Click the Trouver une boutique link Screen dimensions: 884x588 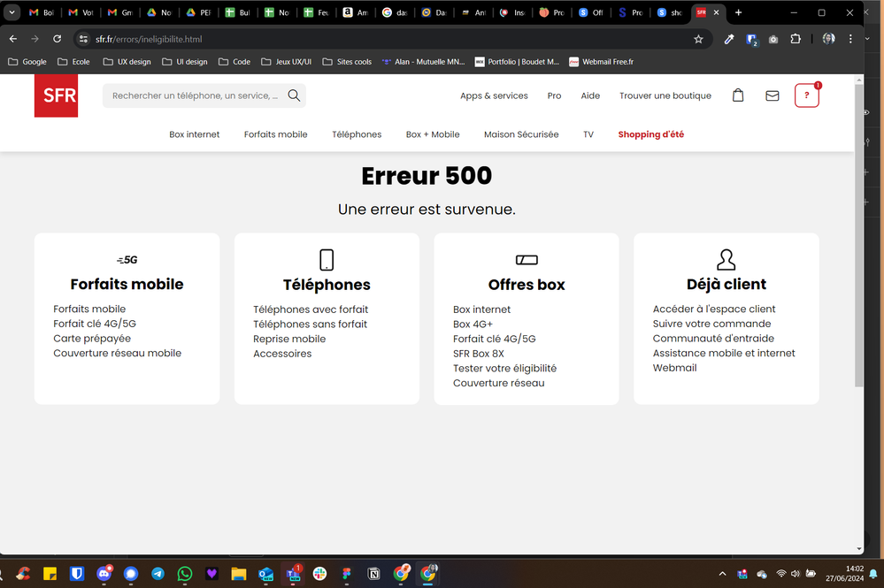[x=665, y=95]
